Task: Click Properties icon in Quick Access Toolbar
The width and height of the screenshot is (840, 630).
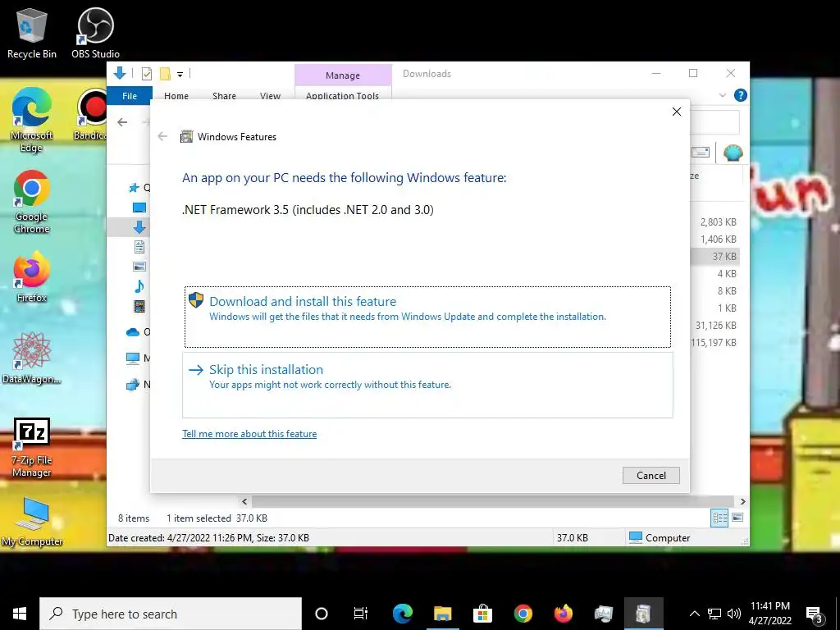Action: (x=146, y=74)
